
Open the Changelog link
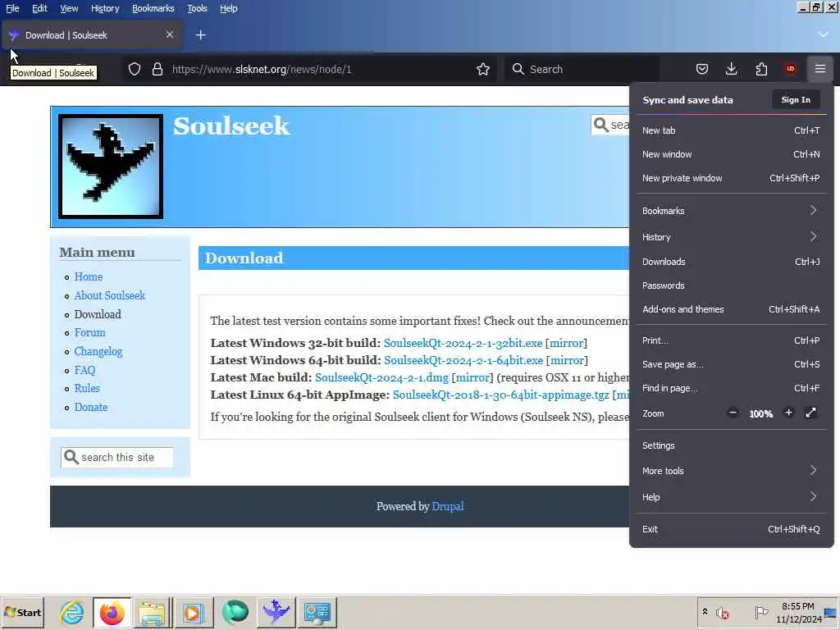(98, 351)
